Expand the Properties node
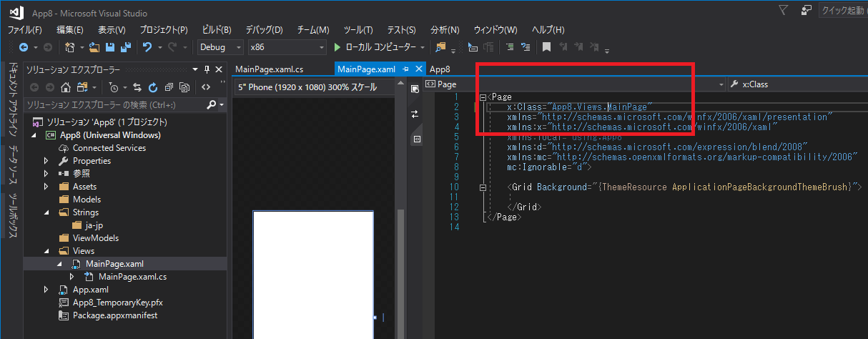 (x=46, y=161)
